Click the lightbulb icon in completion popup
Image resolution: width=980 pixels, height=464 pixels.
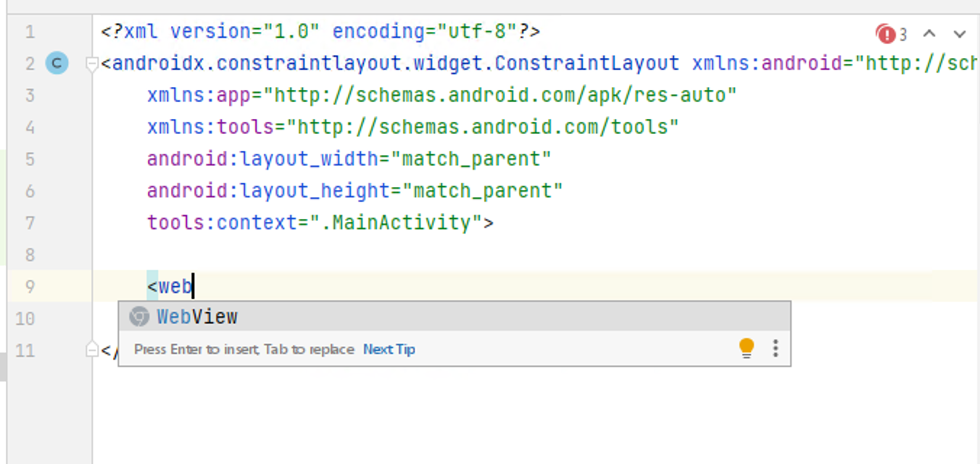[747, 348]
